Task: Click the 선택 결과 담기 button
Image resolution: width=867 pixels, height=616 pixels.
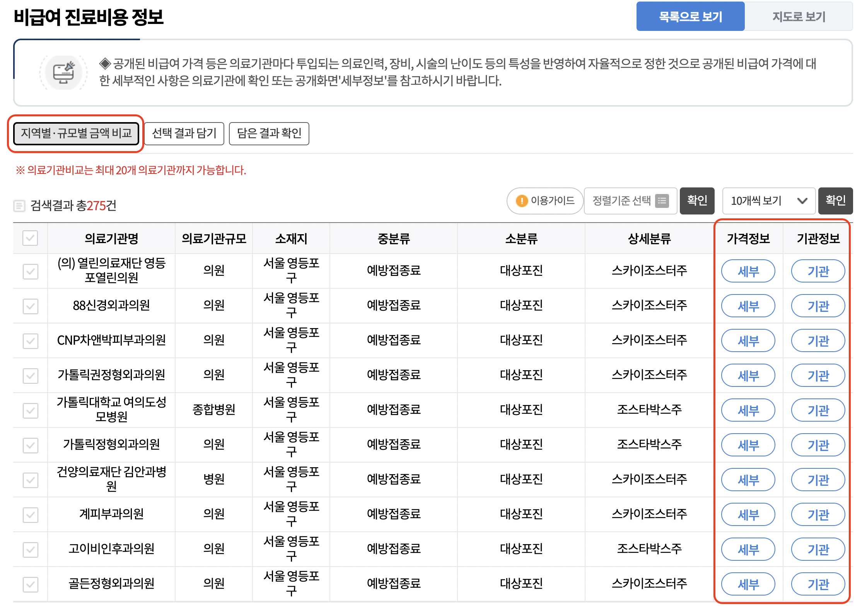Action: point(184,133)
